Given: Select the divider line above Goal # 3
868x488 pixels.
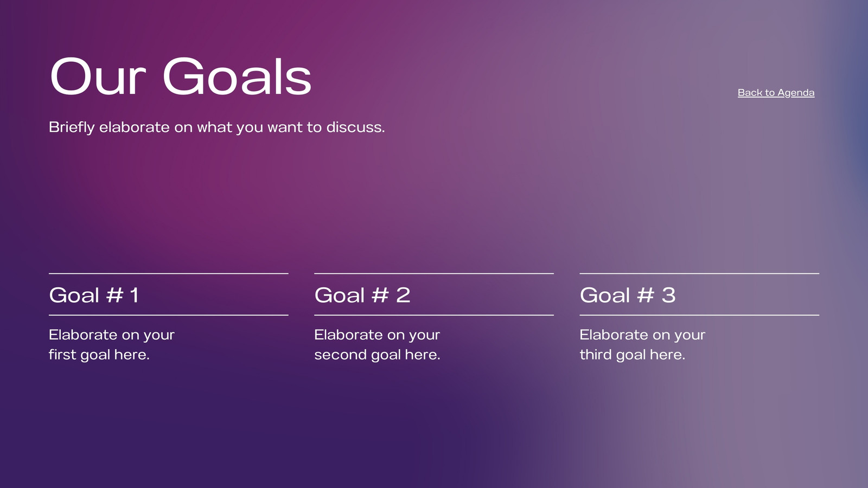Looking at the screenshot, I should pyautogui.click(x=699, y=273).
